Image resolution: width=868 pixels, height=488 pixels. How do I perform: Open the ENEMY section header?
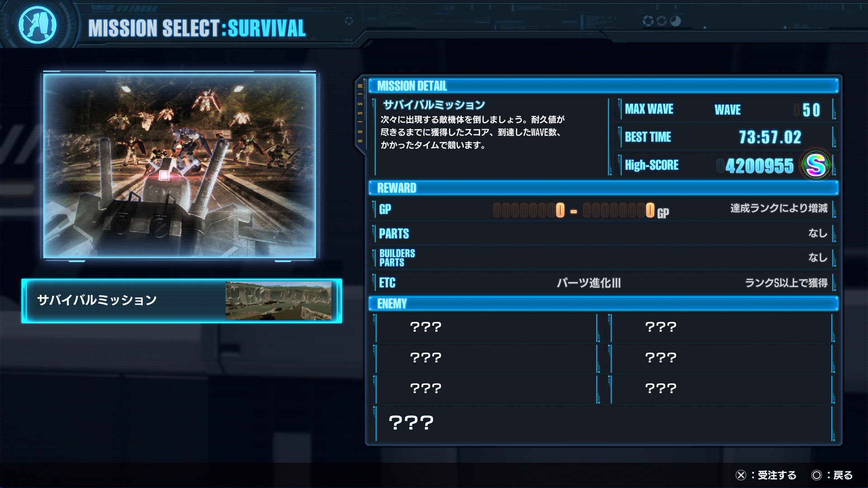(603, 304)
